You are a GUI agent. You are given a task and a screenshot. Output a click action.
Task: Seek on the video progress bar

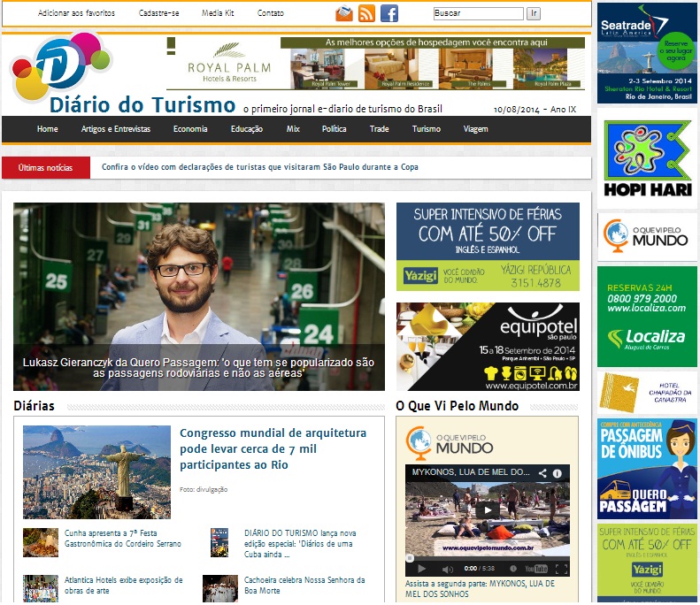coord(488,558)
